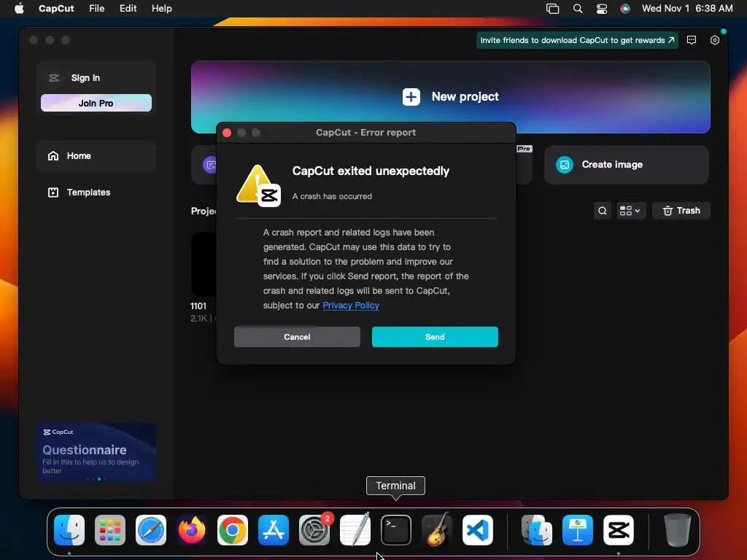The width and height of the screenshot is (747, 560).
Task: Open Launchpad from the Dock
Action: [110, 530]
